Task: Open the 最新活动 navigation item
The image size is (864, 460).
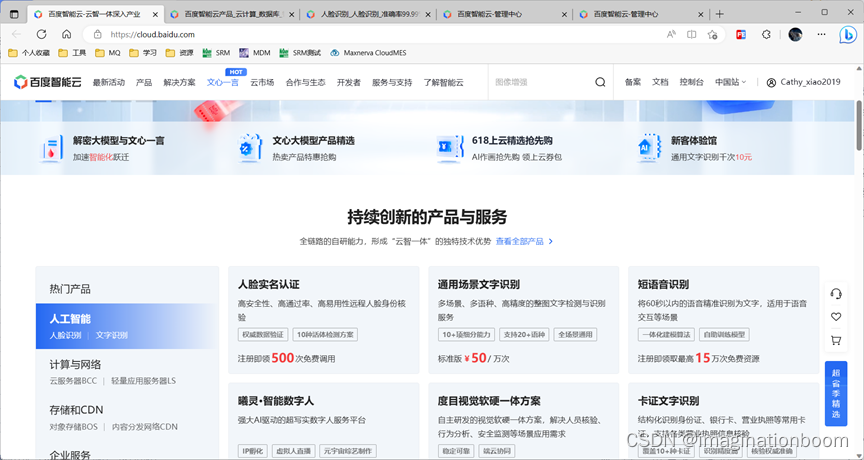Action: tap(109, 82)
